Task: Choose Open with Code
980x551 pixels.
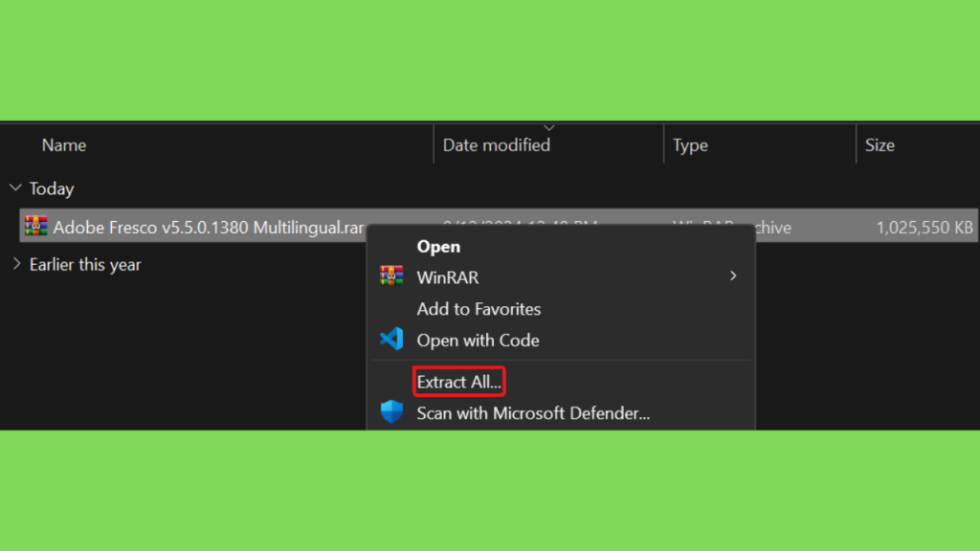Action: [x=479, y=341]
